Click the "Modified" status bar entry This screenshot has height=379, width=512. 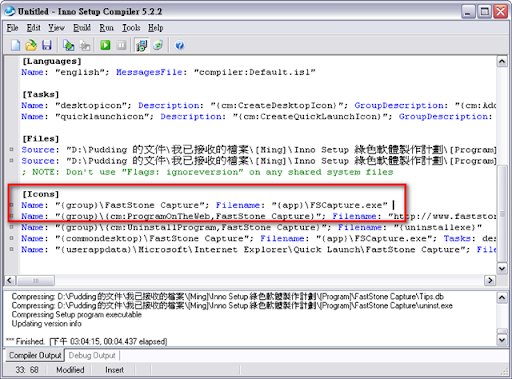70,370
